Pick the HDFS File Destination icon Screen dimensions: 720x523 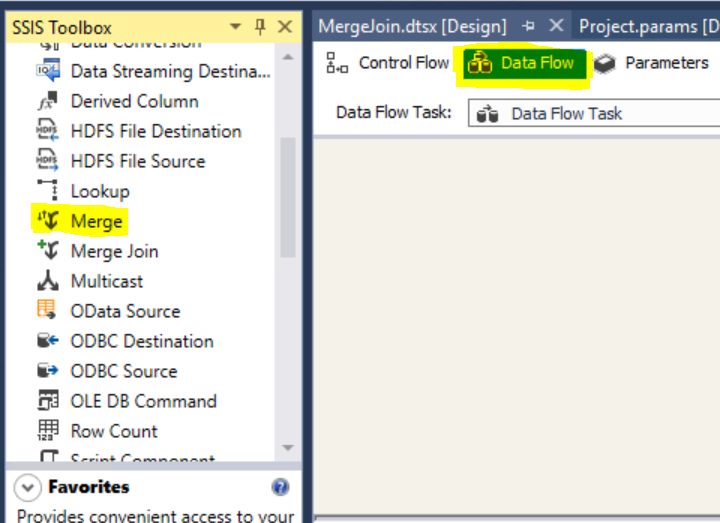[47, 131]
